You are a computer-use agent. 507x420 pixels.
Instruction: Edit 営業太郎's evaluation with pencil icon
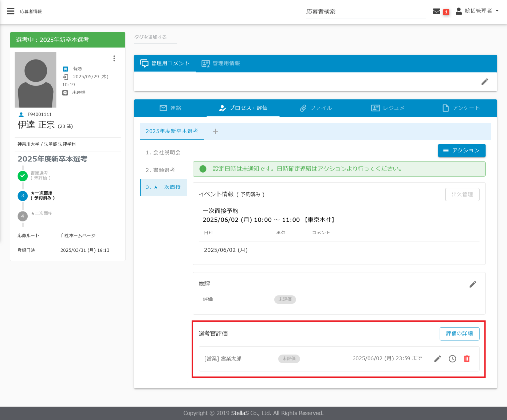point(437,359)
